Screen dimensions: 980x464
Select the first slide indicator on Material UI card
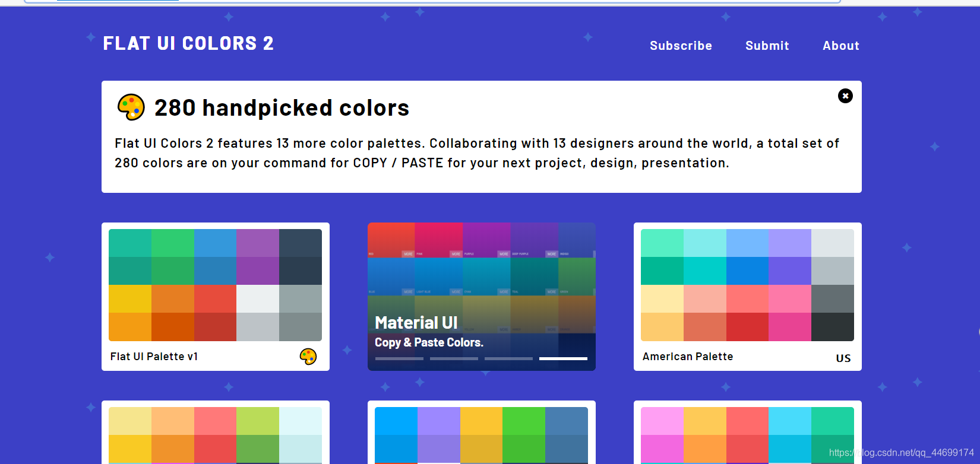(399, 358)
